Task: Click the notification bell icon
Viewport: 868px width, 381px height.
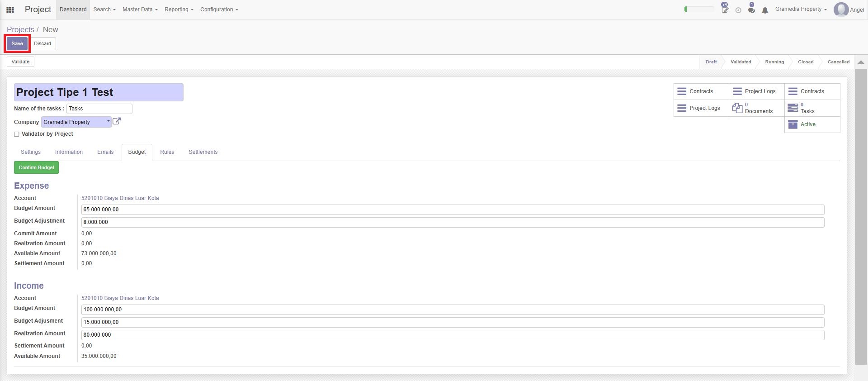Action: coord(765,10)
